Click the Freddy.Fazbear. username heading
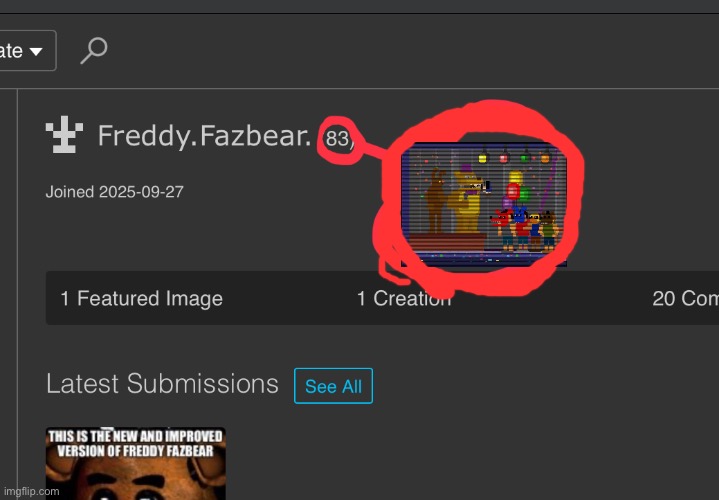 (205, 136)
